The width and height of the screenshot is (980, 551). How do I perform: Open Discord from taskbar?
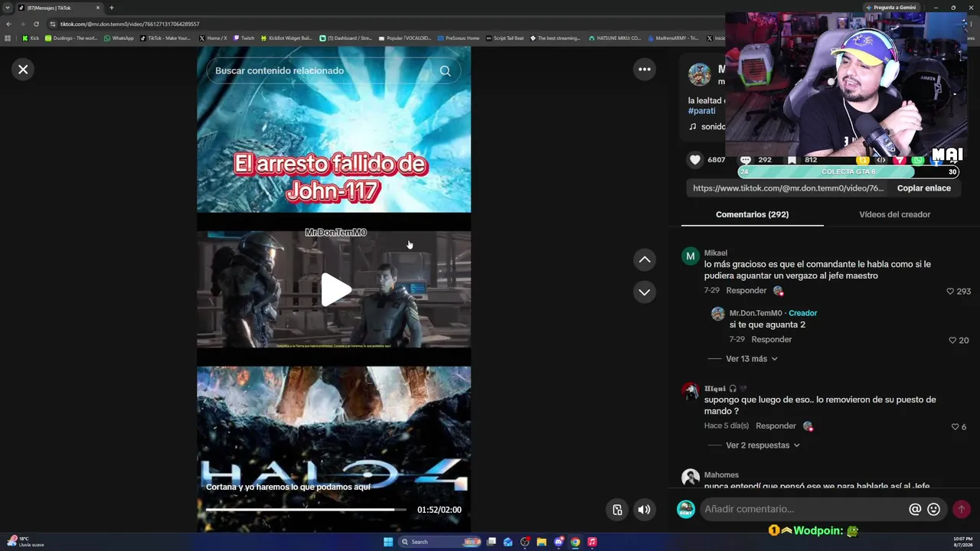[x=559, y=542]
